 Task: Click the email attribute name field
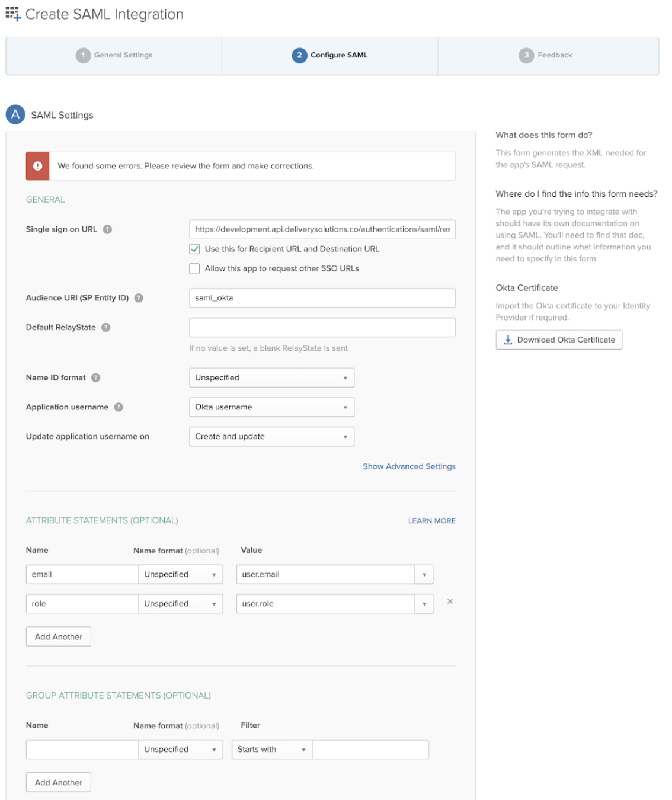[82, 574]
